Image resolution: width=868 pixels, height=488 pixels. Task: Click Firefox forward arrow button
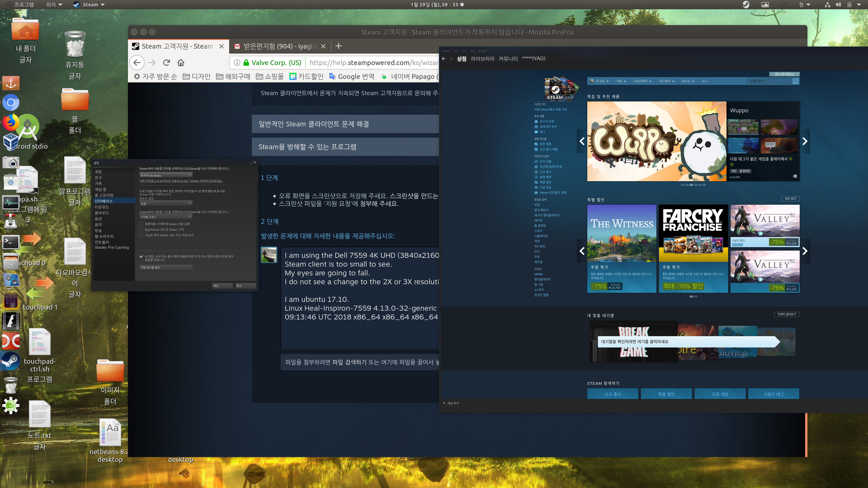(x=152, y=63)
